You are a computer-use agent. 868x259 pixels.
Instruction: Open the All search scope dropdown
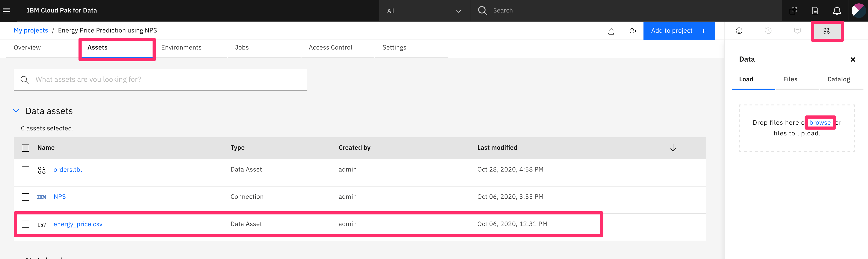pos(424,11)
